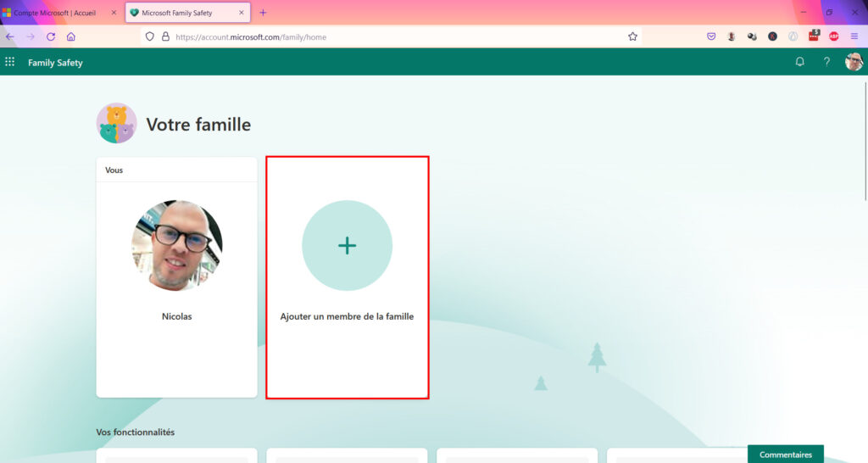Close the Microsoft Family Safety tab

[242, 12]
